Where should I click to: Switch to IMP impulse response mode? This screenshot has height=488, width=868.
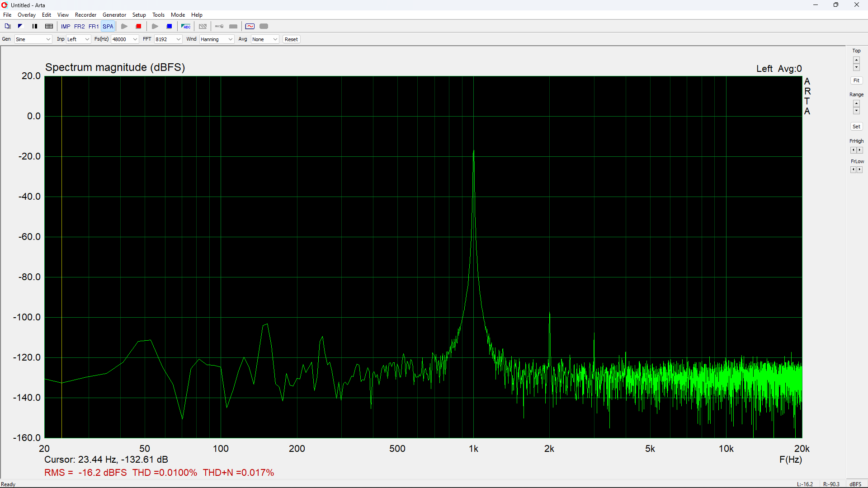point(66,26)
